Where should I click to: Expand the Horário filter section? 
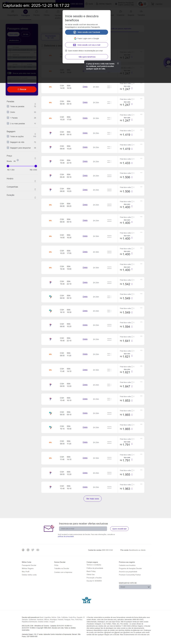(x=35, y=181)
